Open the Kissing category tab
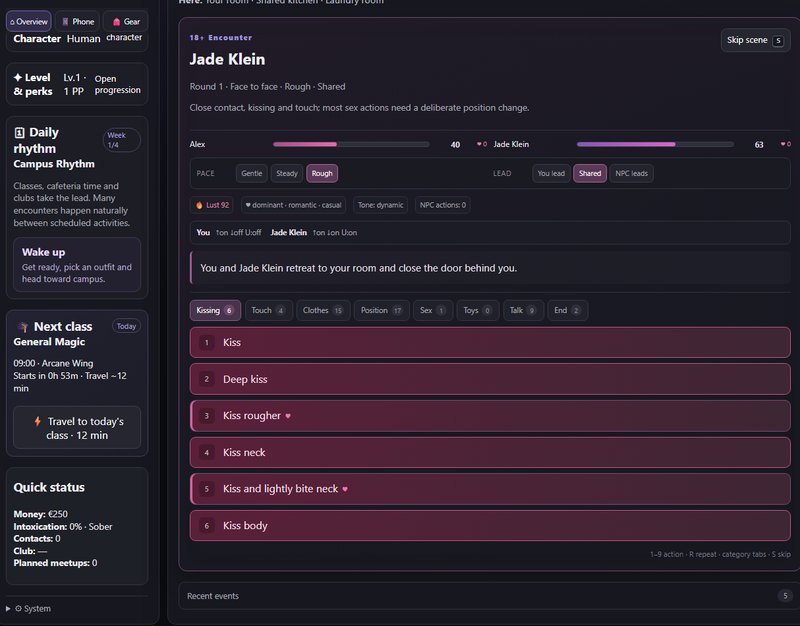The image size is (800, 626). pyautogui.click(x=215, y=310)
